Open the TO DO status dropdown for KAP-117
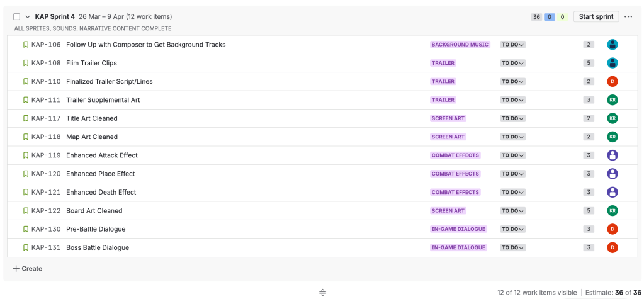Image resolution: width=644 pixels, height=299 pixels. [512, 118]
